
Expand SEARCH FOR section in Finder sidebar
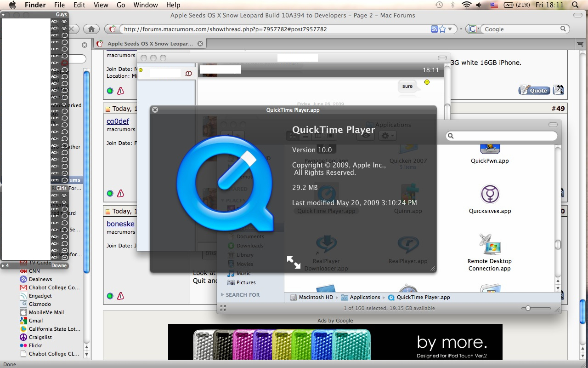(222, 295)
